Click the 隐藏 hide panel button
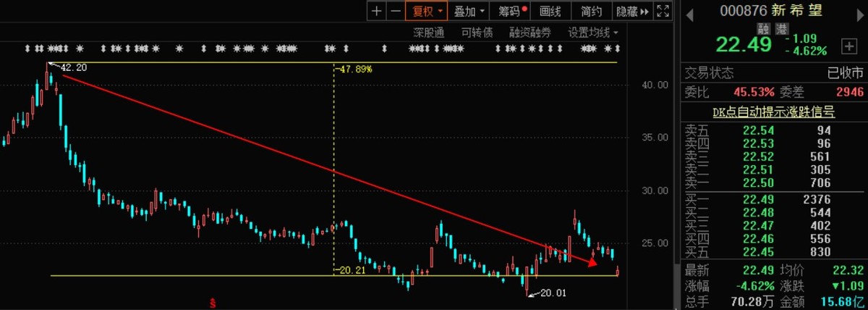Viewport: 868px width, 310px height. [x=631, y=11]
